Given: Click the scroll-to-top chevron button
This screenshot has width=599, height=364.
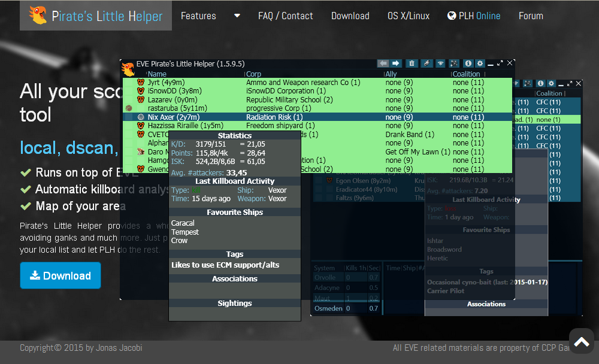Looking at the screenshot, I should coord(582,341).
